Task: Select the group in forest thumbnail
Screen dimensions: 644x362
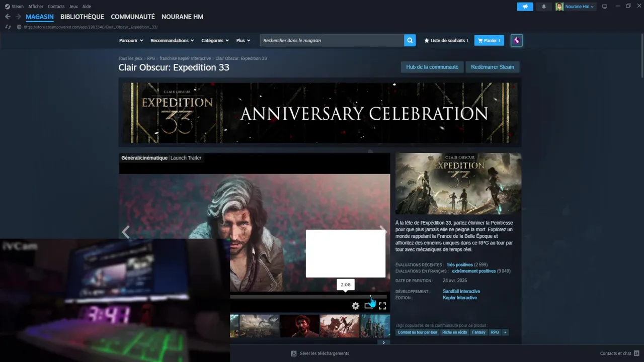Action: pyautogui.click(x=375, y=326)
